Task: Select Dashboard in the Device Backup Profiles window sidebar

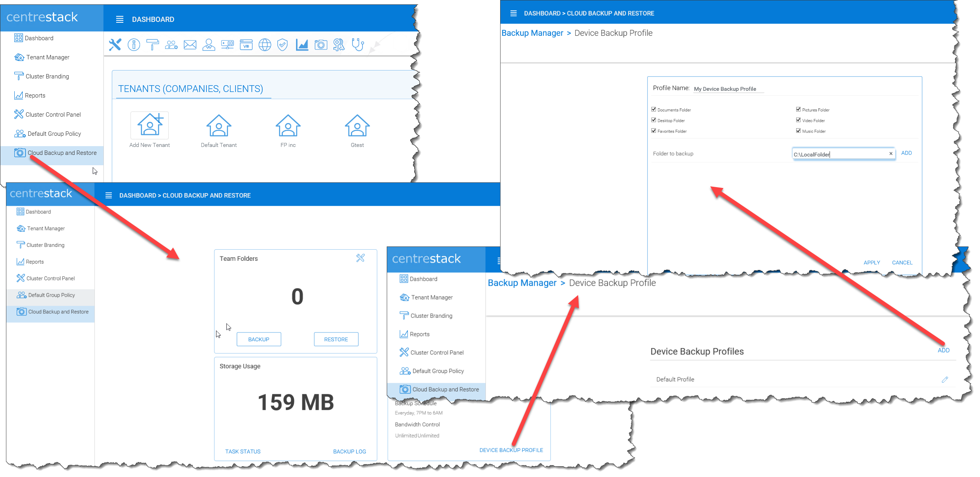Action: click(436, 279)
